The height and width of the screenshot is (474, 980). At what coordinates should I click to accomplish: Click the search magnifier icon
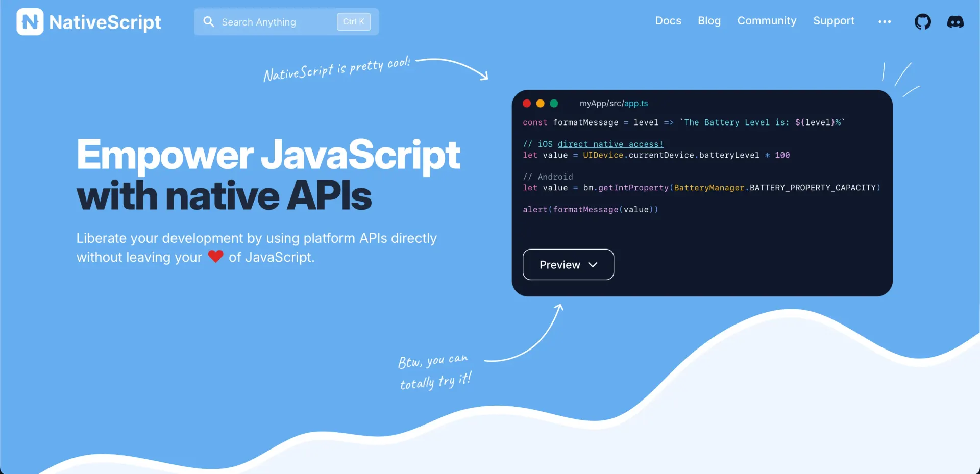coord(209,21)
